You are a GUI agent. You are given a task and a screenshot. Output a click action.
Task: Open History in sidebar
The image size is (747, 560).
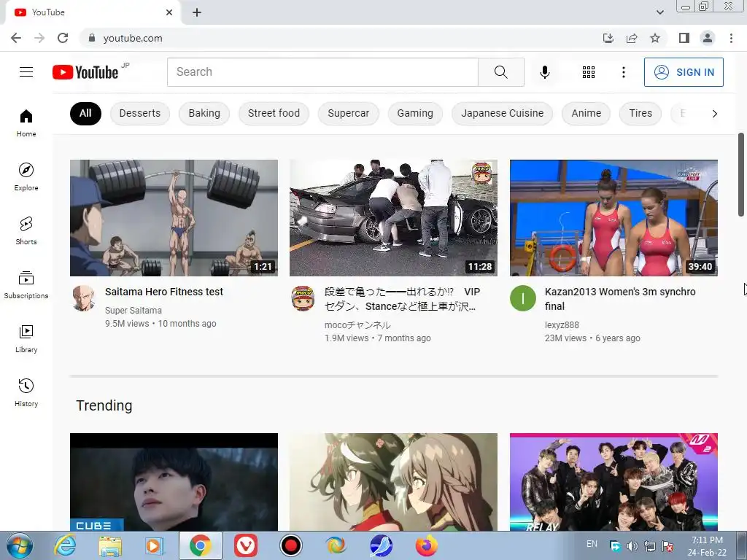coord(26,392)
